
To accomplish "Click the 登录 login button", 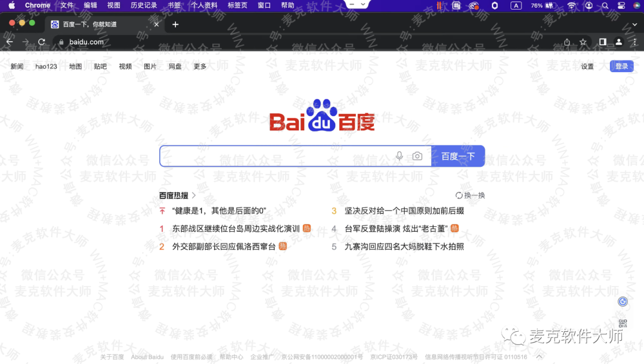I will point(621,66).
